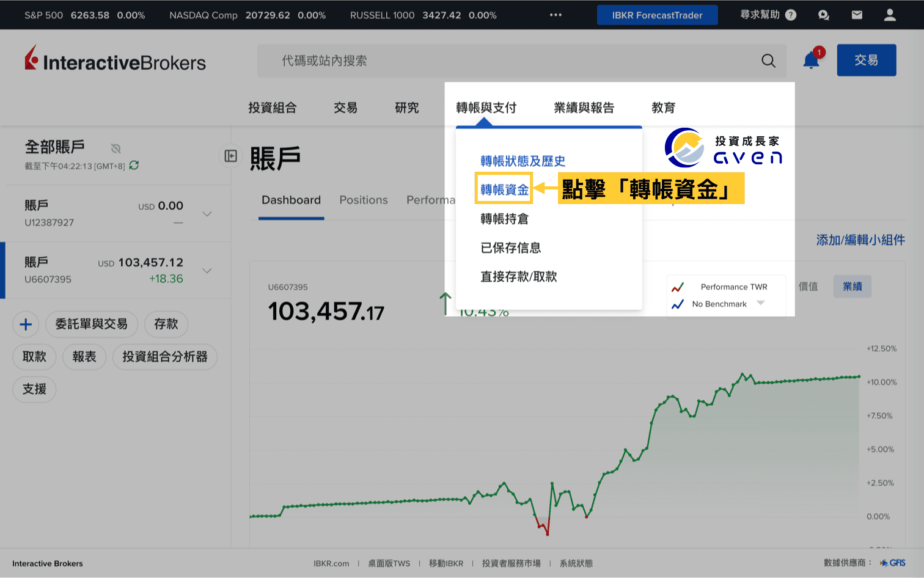Screen dimensions: 924x578
Task: Open the IBKR.com footer link
Action: (x=331, y=563)
